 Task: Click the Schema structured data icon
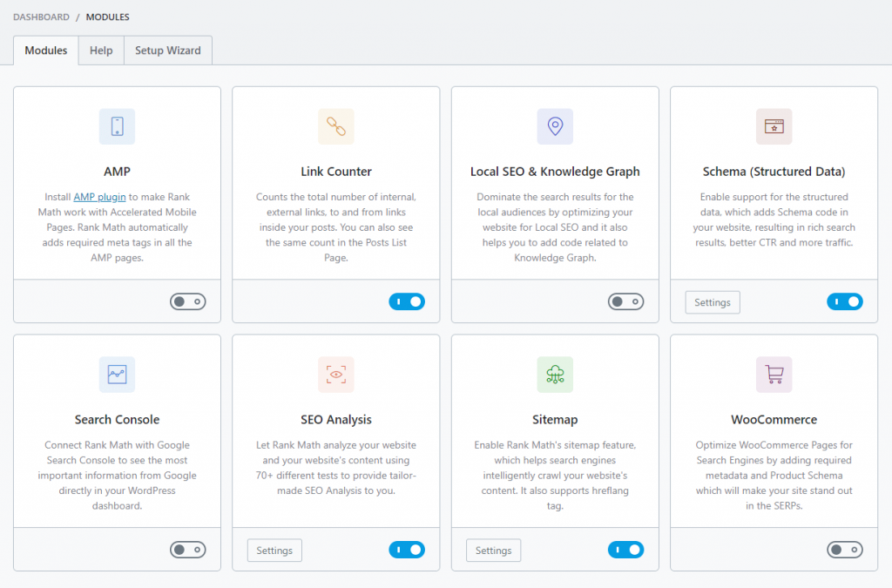(x=774, y=126)
